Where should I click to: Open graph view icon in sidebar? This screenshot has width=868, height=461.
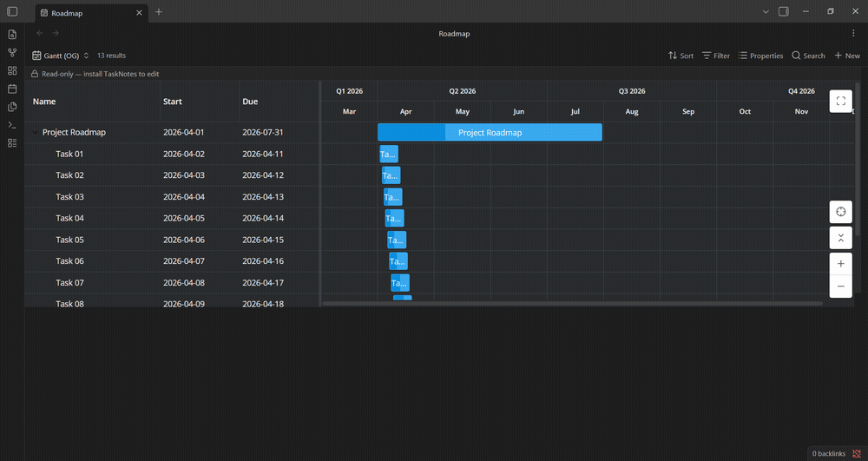tap(12, 53)
